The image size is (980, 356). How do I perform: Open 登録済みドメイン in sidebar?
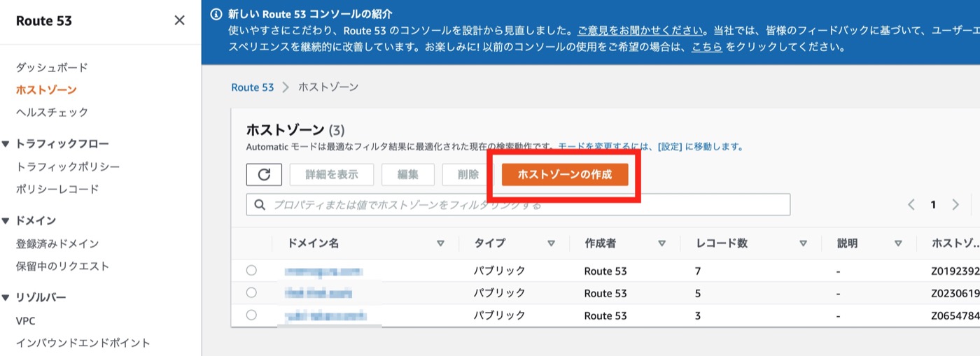coord(57,244)
